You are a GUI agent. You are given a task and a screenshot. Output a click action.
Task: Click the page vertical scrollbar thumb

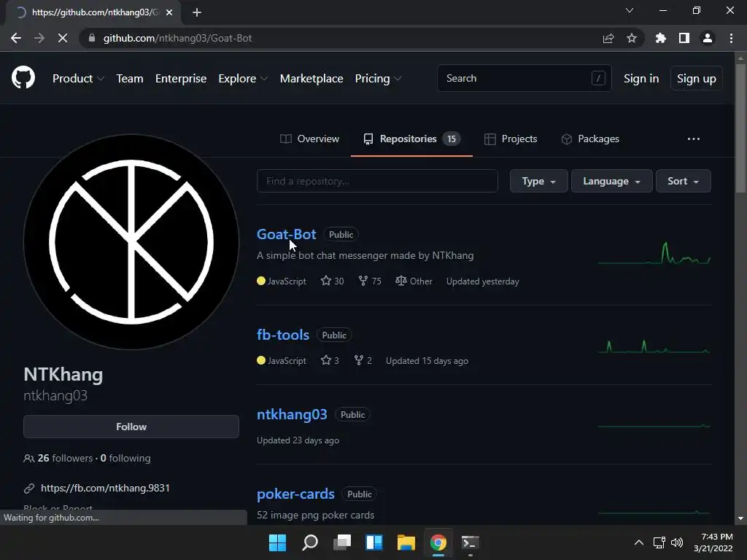[x=740, y=128]
